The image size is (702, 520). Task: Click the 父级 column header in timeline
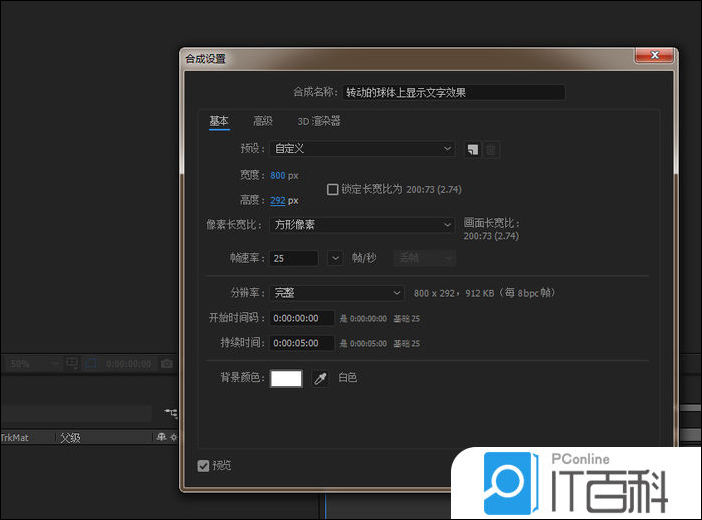point(70,438)
